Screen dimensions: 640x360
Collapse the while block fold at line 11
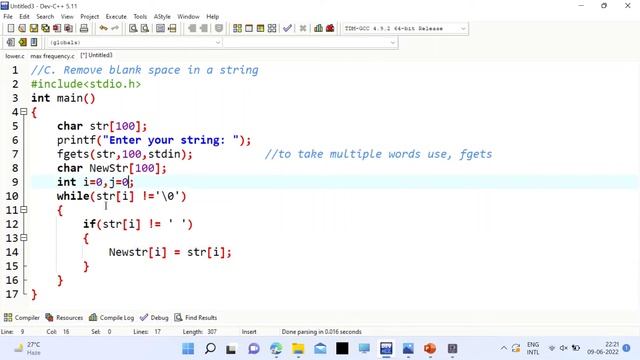tap(24, 209)
